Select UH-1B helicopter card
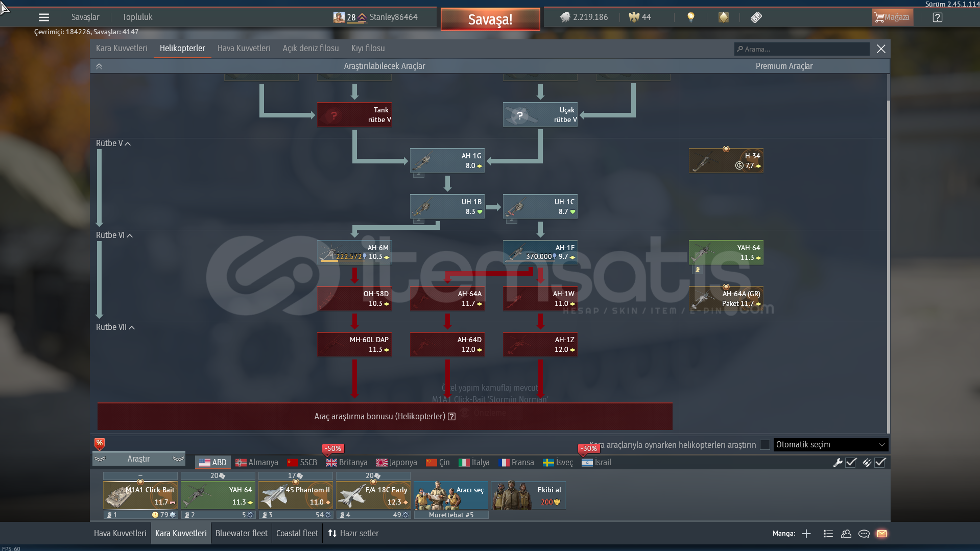Screen dimensions: 980x551 [447, 207]
